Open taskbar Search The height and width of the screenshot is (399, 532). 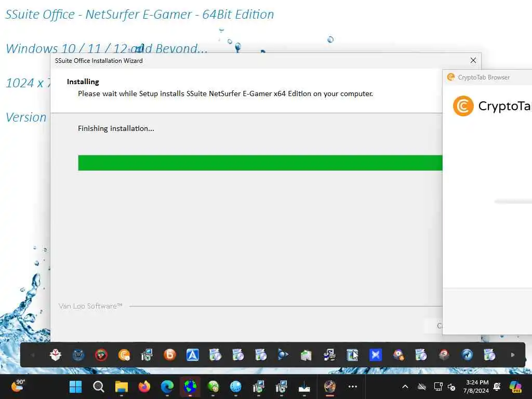[98, 387]
